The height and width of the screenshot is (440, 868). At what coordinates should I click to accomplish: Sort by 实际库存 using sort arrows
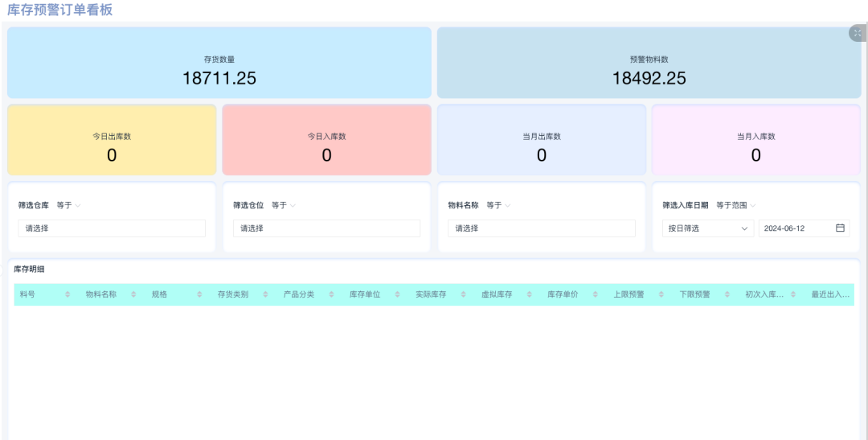(463, 295)
